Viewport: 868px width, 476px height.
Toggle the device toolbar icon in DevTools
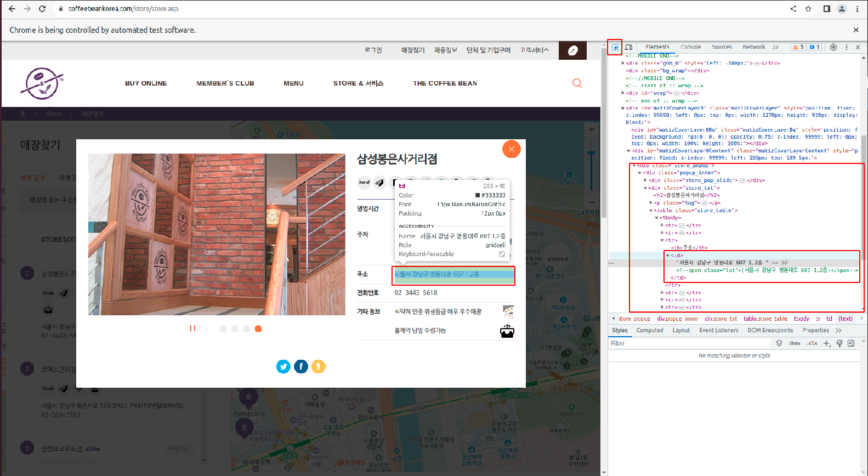628,47
